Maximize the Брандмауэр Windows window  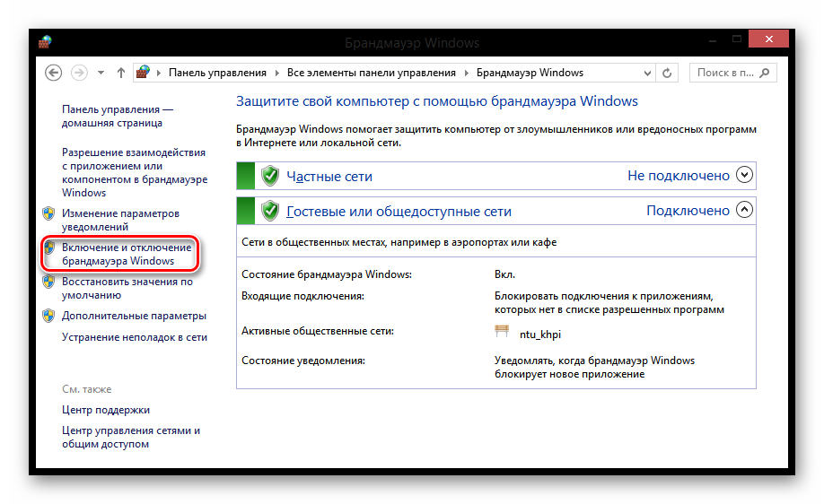point(737,39)
